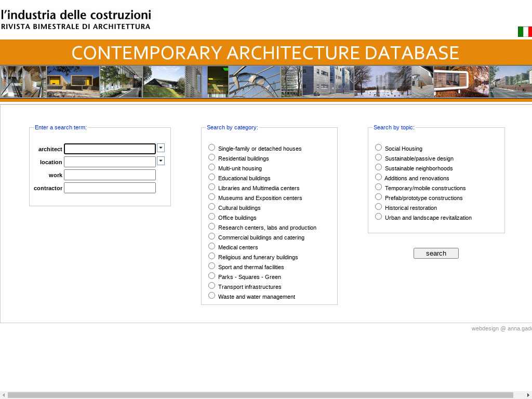This screenshot has height=399, width=532.
Task: Expand the location dropdown list
Action: click(x=161, y=161)
